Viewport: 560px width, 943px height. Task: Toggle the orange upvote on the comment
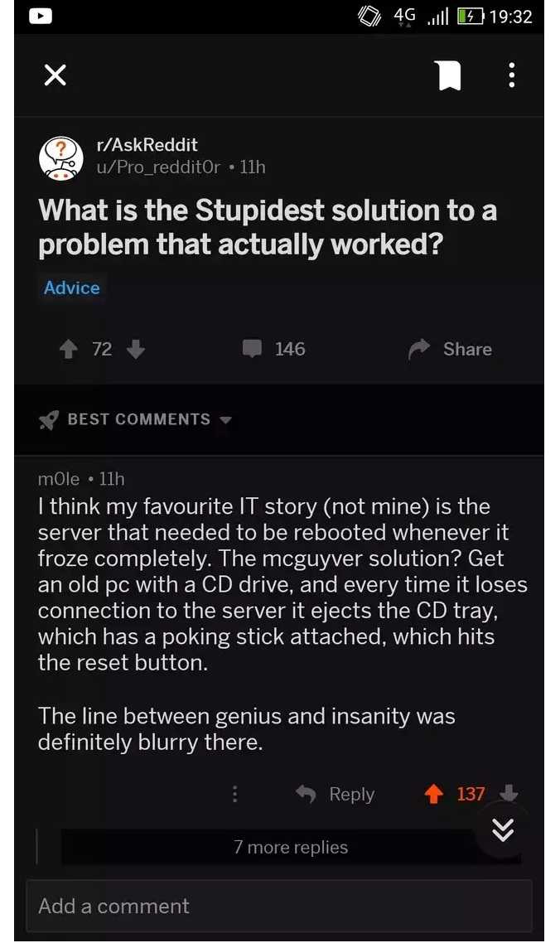click(434, 795)
